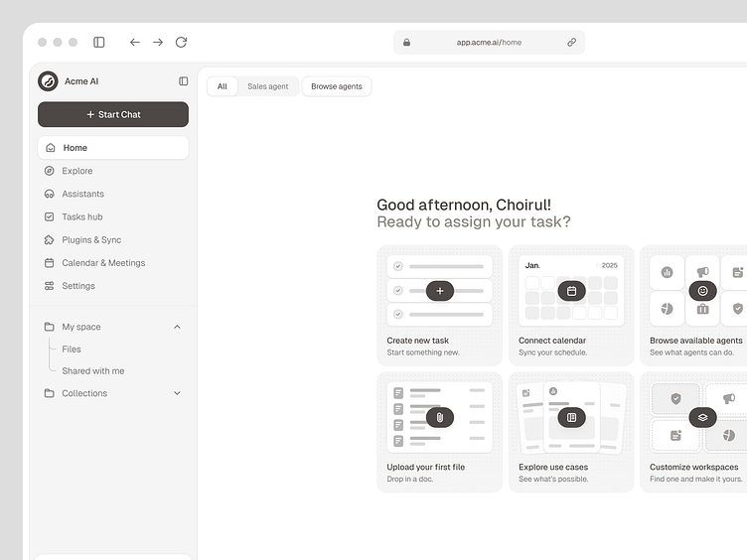
Task: Click the browser reload icon
Action: (181, 43)
